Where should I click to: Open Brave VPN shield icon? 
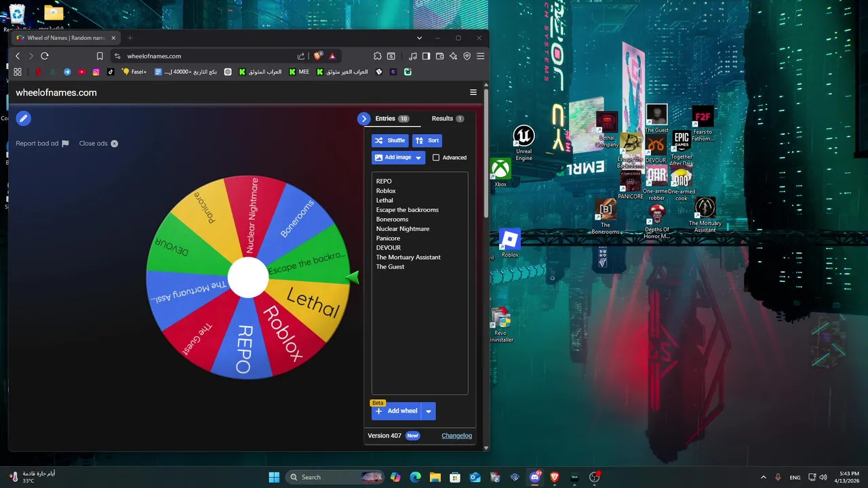point(467,56)
